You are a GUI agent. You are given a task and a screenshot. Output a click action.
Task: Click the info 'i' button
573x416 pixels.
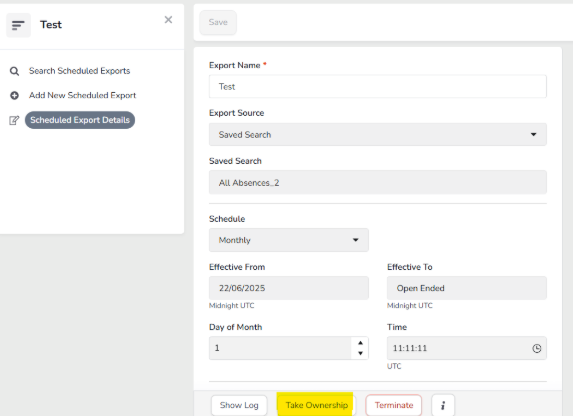pos(443,405)
